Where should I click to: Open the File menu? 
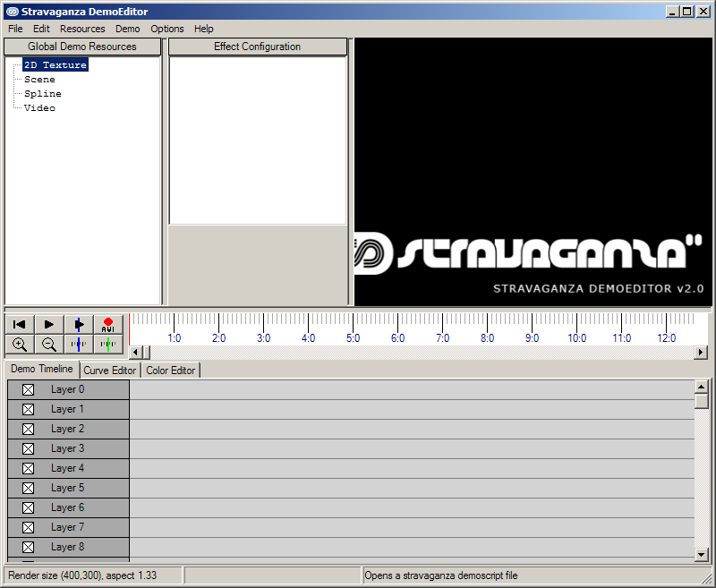(15, 29)
